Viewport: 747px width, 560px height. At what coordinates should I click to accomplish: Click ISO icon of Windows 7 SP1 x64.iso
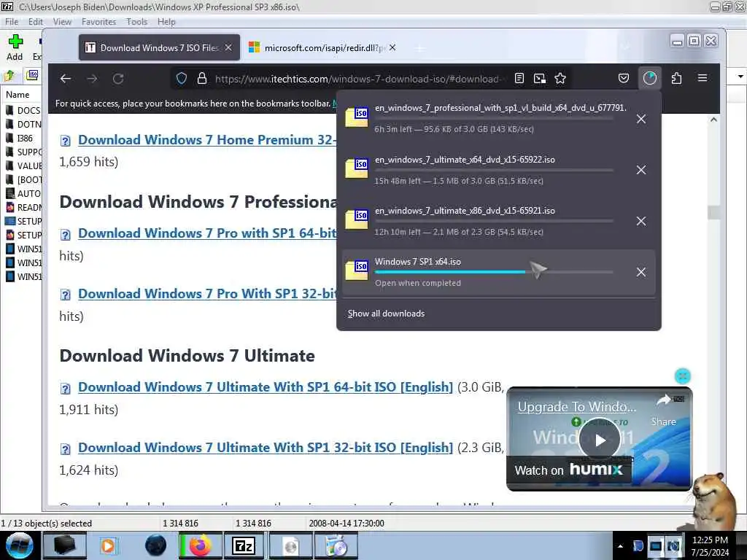(x=357, y=271)
